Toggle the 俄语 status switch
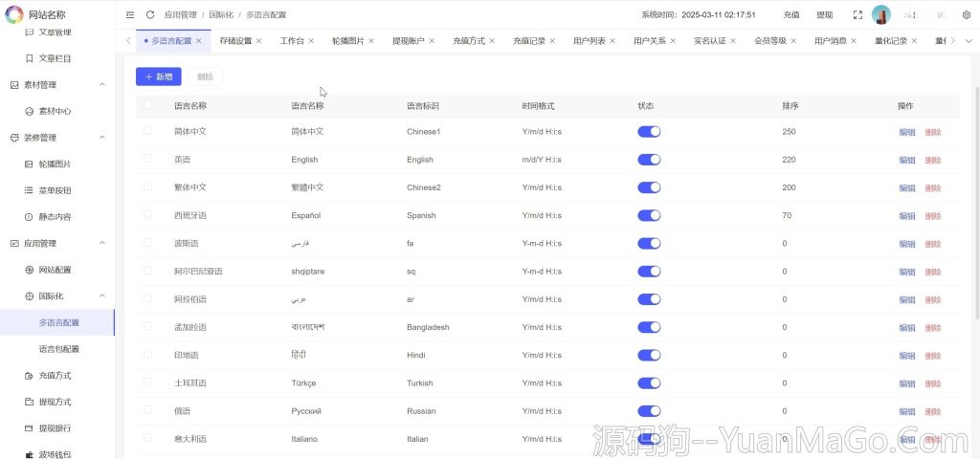Screen dimensions: 980x459 [x=649, y=411]
